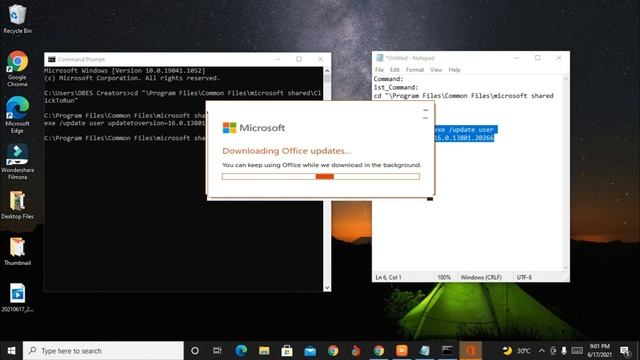This screenshot has width=640, height=360.
Task: Open Notepad View menu
Action: (x=436, y=70)
